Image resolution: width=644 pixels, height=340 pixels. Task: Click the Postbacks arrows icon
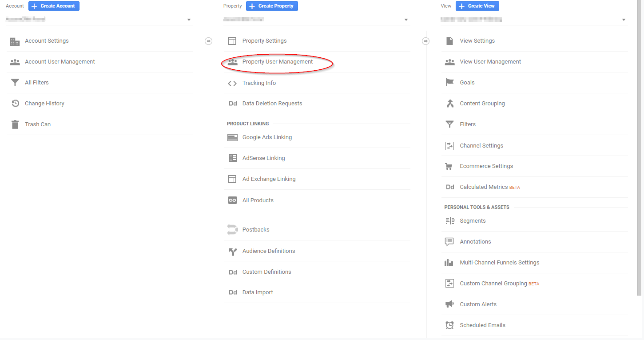pos(232,230)
